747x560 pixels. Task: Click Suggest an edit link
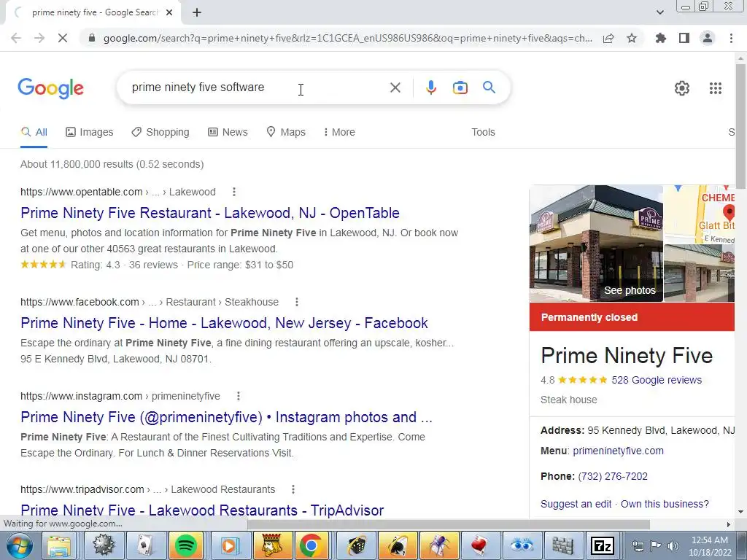(x=576, y=504)
